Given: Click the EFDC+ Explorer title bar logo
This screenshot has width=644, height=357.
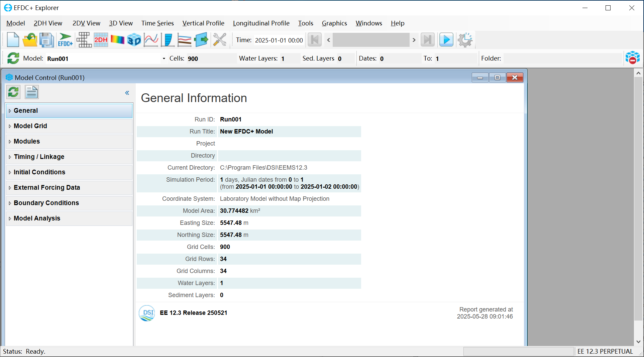Looking at the screenshot, I should tap(8, 8).
